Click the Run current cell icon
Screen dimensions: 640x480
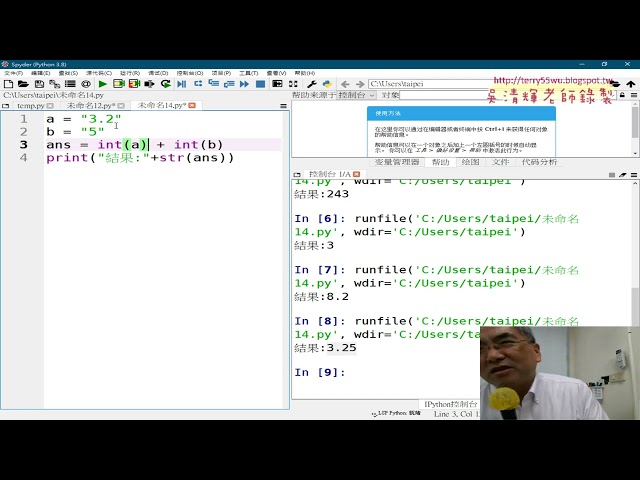(119, 84)
